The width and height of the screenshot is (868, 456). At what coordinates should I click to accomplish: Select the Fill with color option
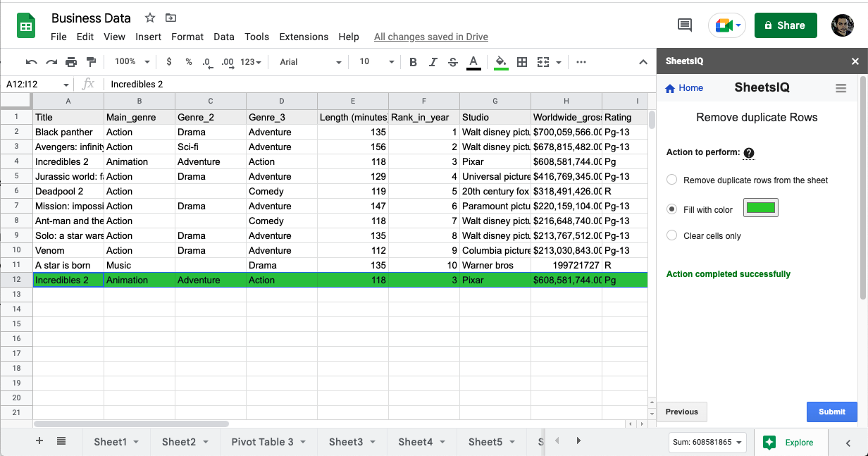[x=672, y=209]
